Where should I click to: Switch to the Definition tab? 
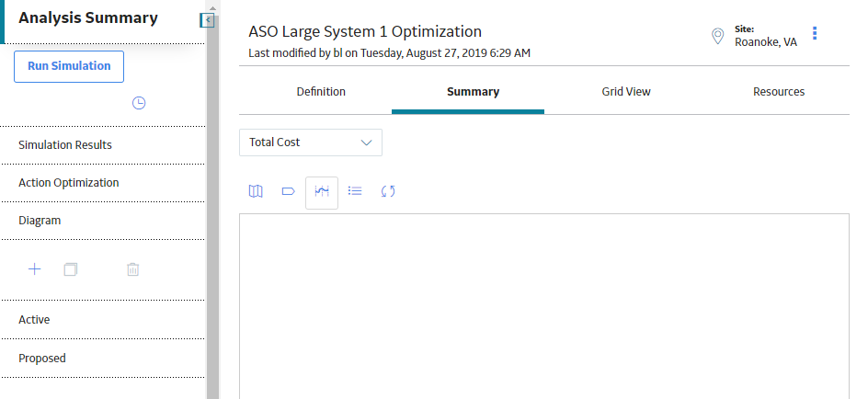coord(321,92)
